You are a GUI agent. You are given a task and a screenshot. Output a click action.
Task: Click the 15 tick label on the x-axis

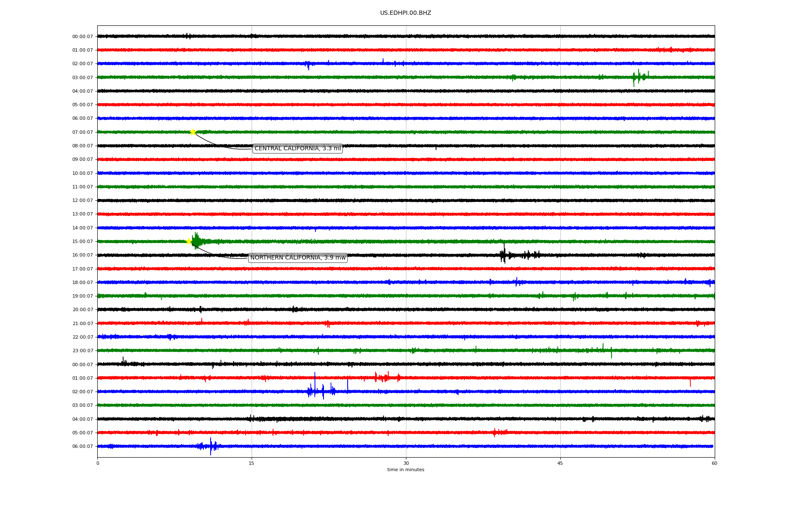tap(252, 463)
